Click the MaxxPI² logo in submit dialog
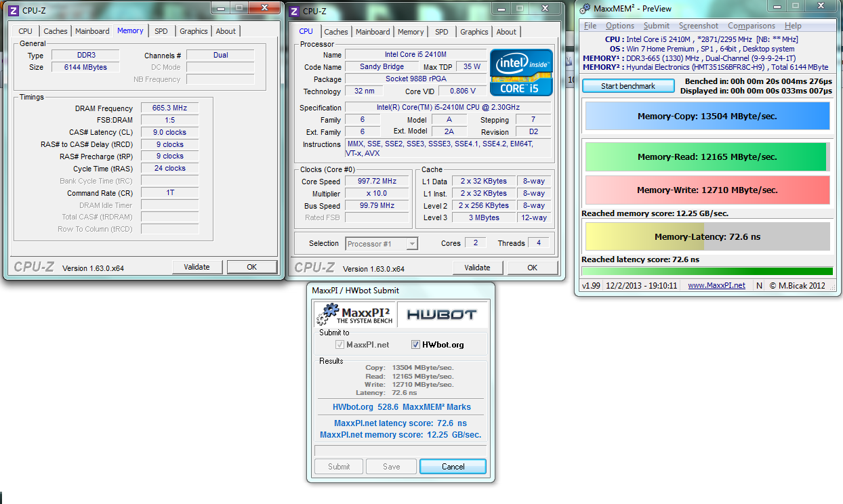 [x=356, y=315]
